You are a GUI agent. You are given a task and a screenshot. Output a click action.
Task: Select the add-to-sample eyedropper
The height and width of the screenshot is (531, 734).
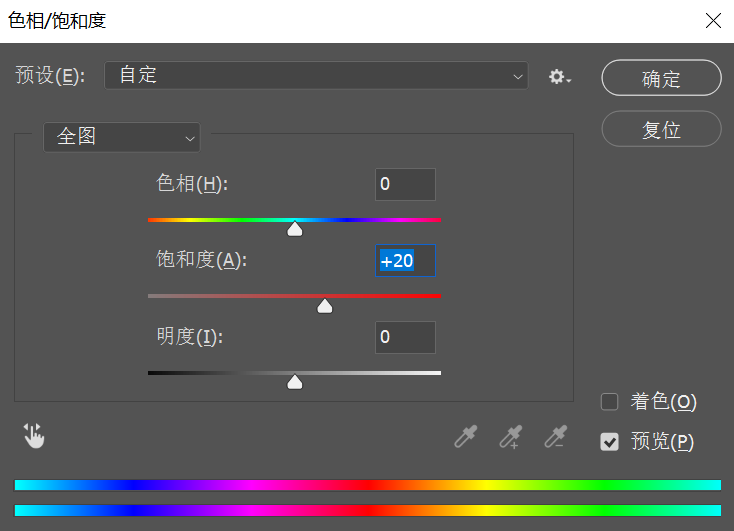pyautogui.click(x=511, y=437)
